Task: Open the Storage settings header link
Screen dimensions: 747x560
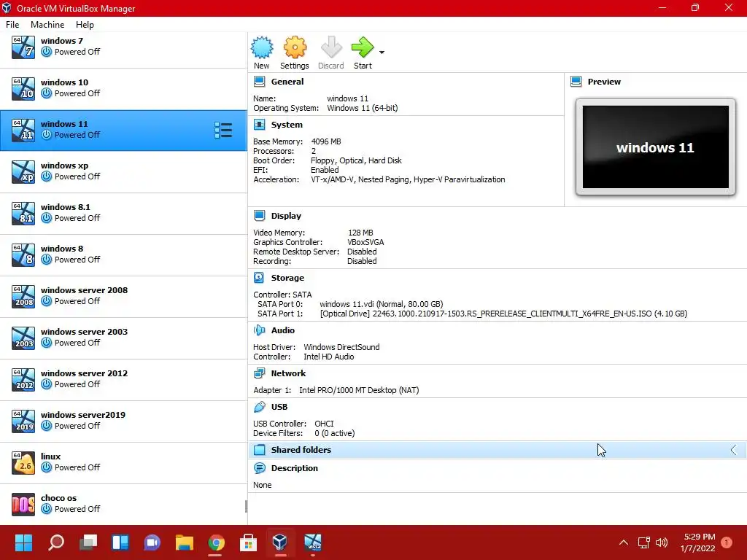Action: (x=287, y=278)
